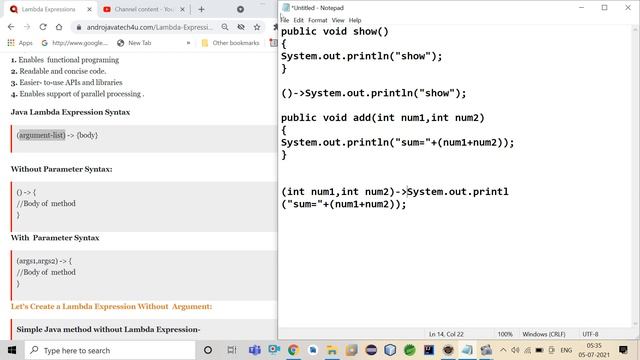Click the crossed-eye icon in address bar
The height and width of the screenshot is (360, 640).
click(241, 27)
